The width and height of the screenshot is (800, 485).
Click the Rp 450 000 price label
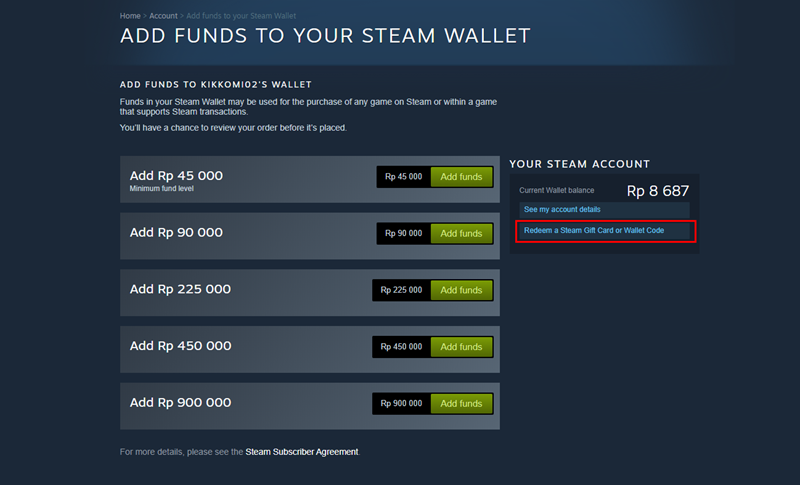[x=401, y=347]
